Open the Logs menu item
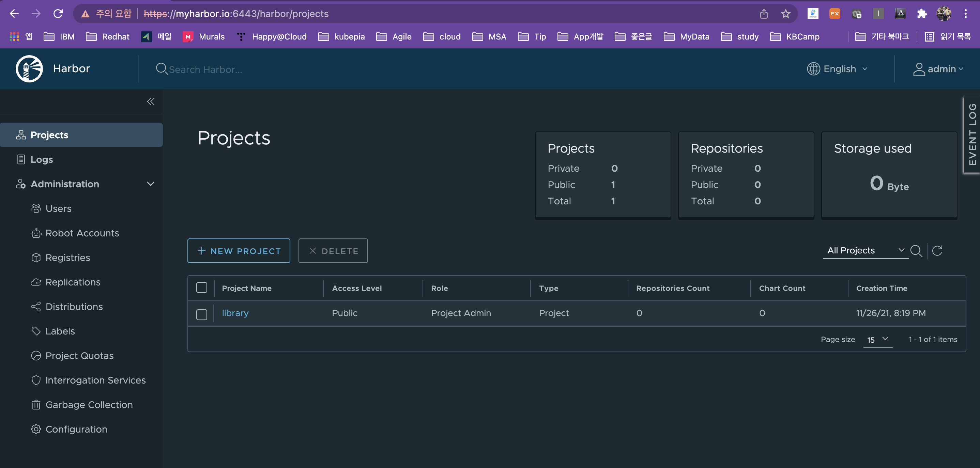The image size is (980, 468). (42, 159)
